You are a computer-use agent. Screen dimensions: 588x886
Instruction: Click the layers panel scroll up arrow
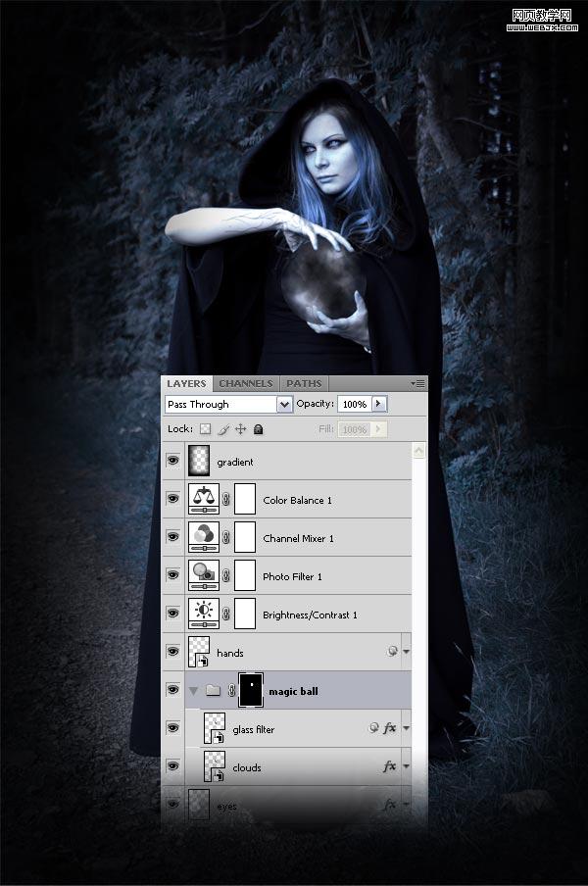pos(418,450)
